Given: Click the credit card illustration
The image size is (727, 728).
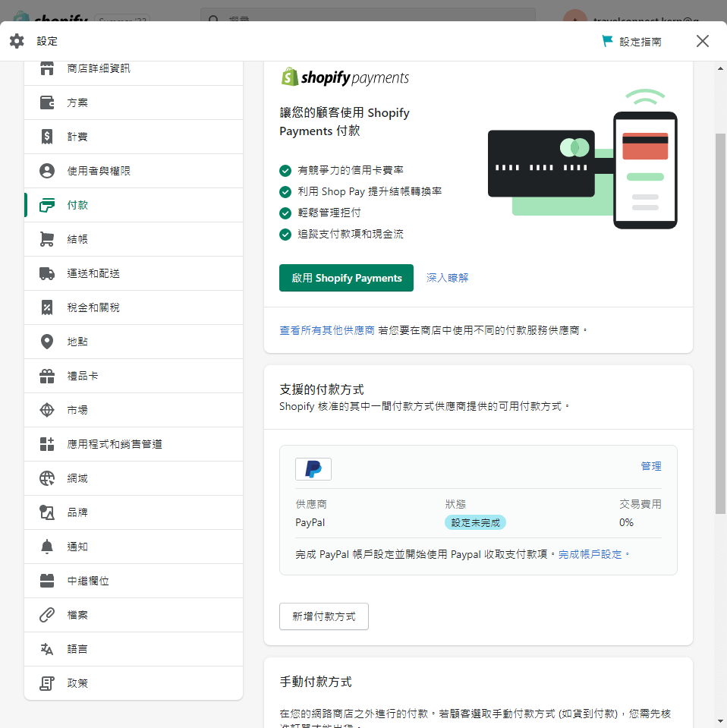Looking at the screenshot, I should pyautogui.click(x=541, y=163).
